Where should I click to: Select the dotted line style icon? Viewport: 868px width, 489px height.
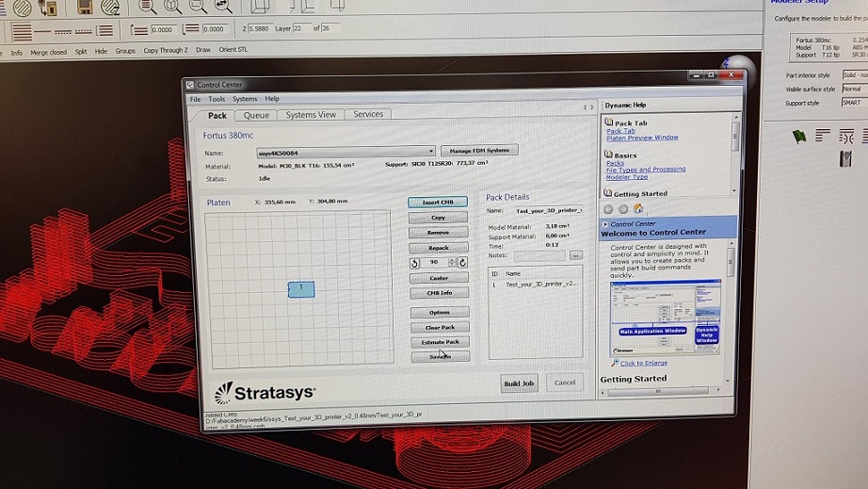(x=83, y=32)
